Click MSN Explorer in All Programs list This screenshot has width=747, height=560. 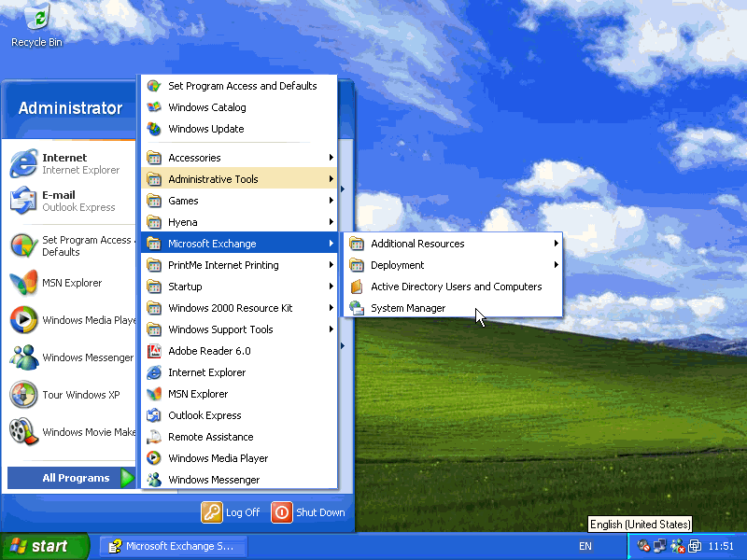pyautogui.click(x=239, y=394)
